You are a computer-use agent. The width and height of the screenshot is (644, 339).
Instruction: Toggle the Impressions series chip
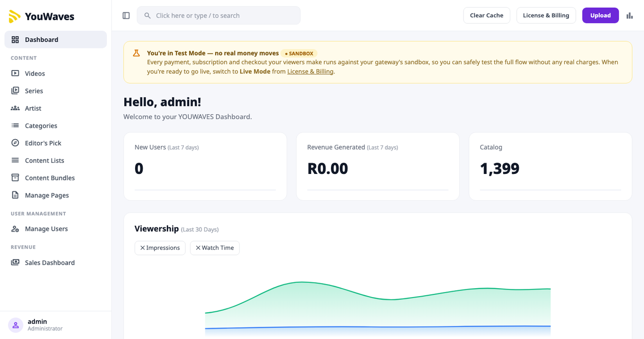tap(160, 248)
